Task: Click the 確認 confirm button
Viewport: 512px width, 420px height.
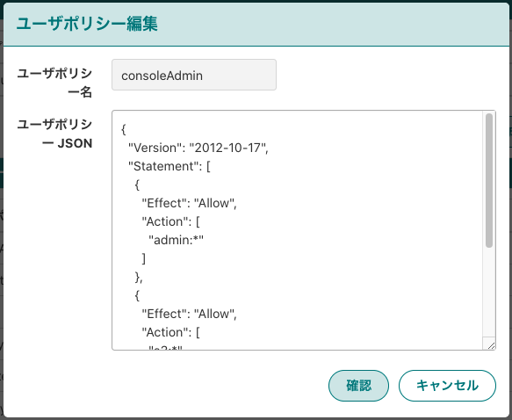Action: 358,386
